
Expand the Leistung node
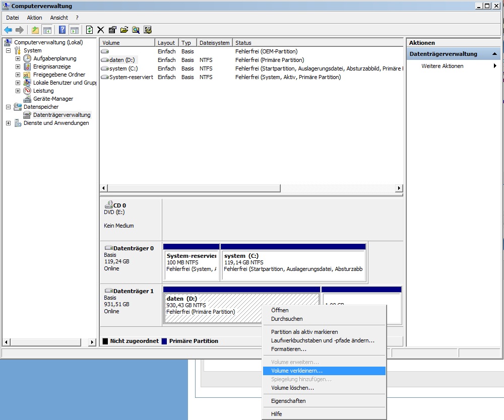pyautogui.click(x=18, y=91)
